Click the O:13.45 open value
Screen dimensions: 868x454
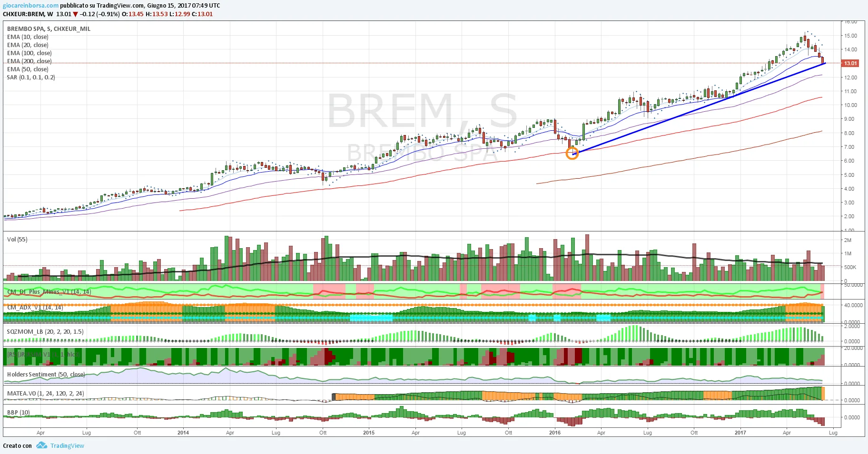[133, 14]
